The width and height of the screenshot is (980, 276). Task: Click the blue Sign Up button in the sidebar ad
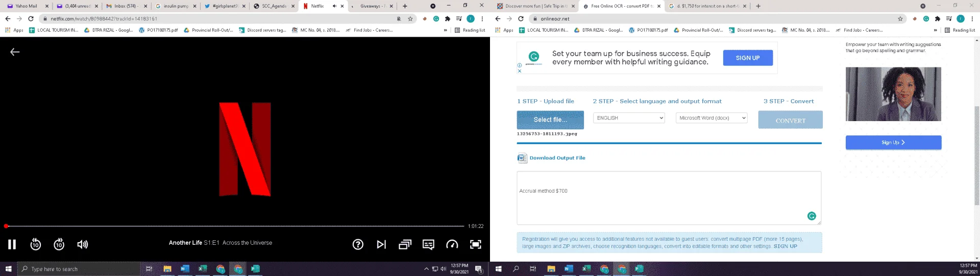point(893,143)
